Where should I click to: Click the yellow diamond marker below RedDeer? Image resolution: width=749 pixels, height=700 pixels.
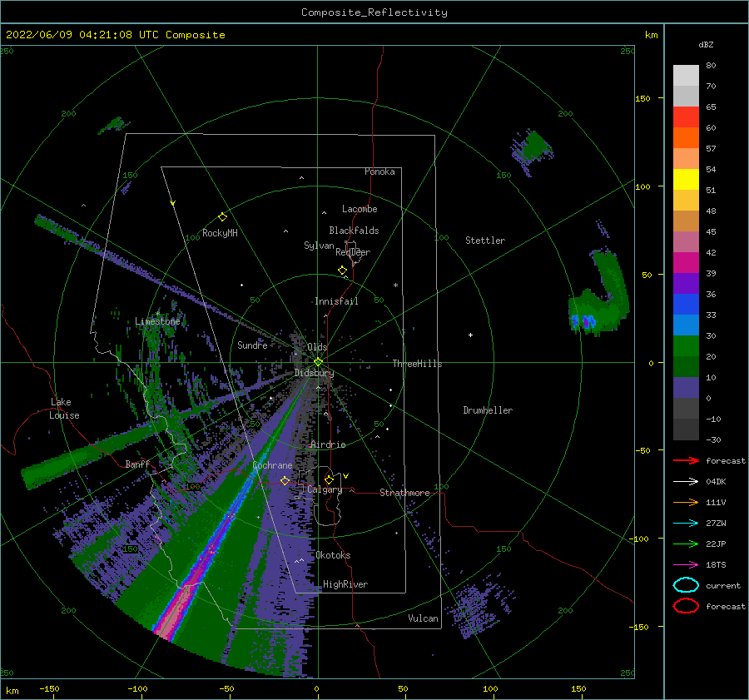pyautogui.click(x=342, y=271)
